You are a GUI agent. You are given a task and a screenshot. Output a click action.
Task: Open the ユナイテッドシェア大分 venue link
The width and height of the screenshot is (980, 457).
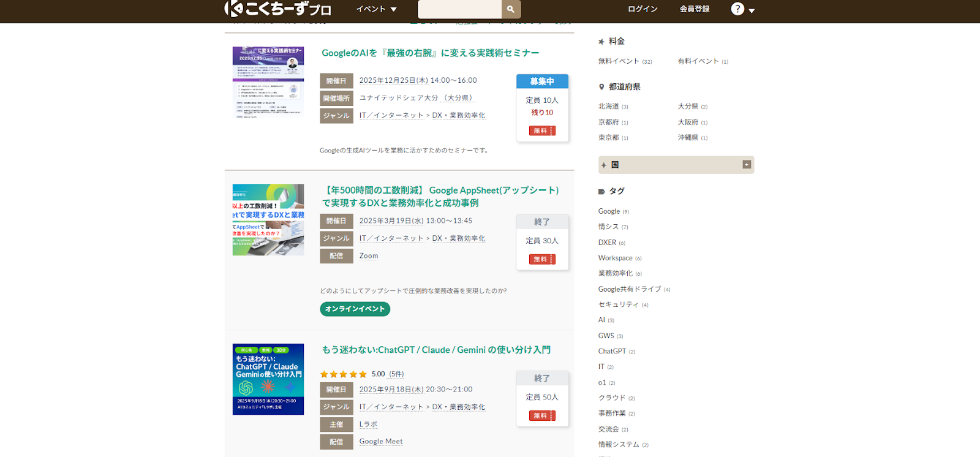click(x=399, y=98)
